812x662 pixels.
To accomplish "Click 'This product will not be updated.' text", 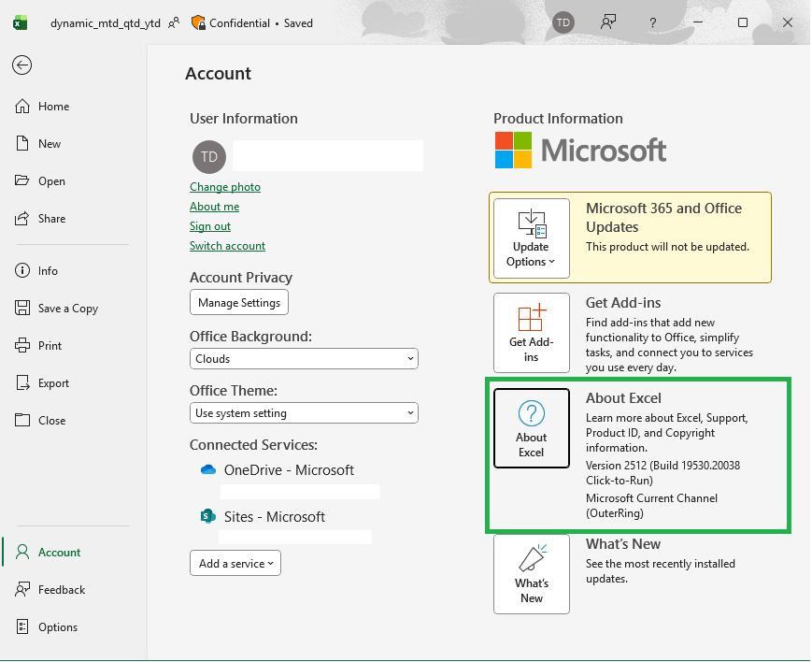I will click(x=667, y=247).
